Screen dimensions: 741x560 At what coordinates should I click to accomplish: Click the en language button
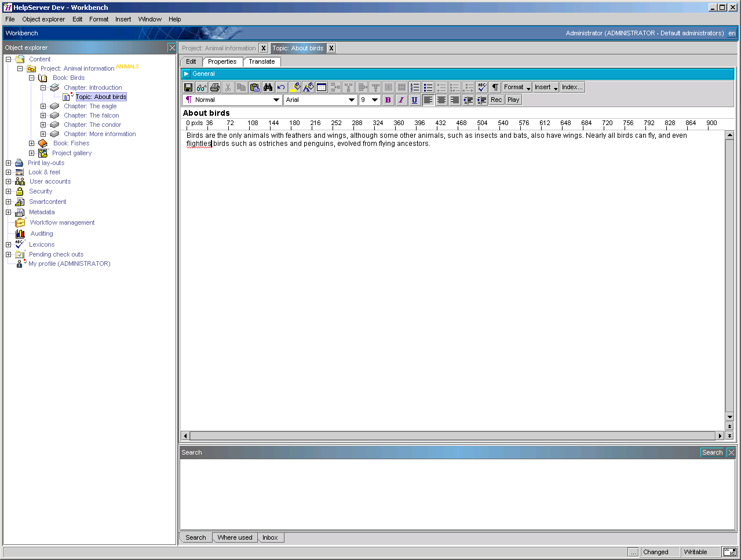pos(732,33)
